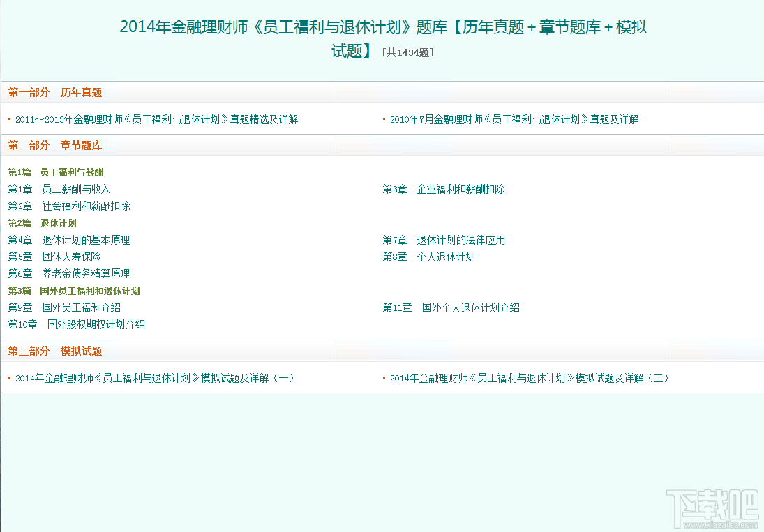764x532 pixels.
Task: Click the 2014年金融理财师 题库 page title
Action: pos(383,38)
